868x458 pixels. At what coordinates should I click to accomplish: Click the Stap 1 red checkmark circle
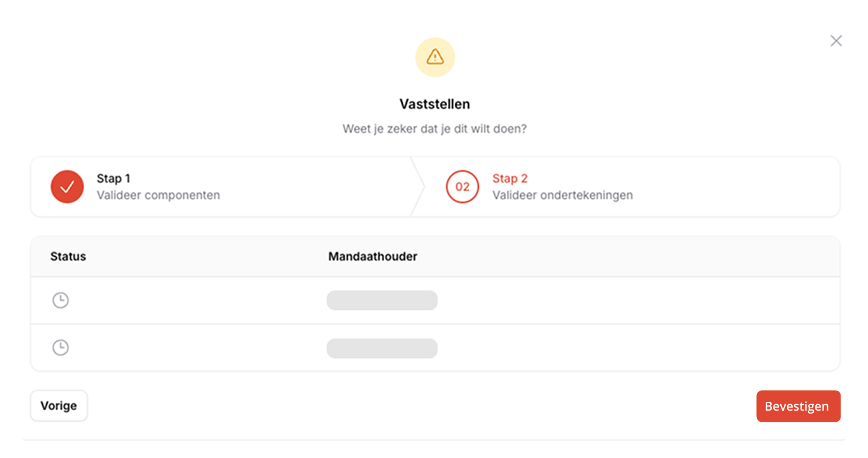[x=67, y=187]
